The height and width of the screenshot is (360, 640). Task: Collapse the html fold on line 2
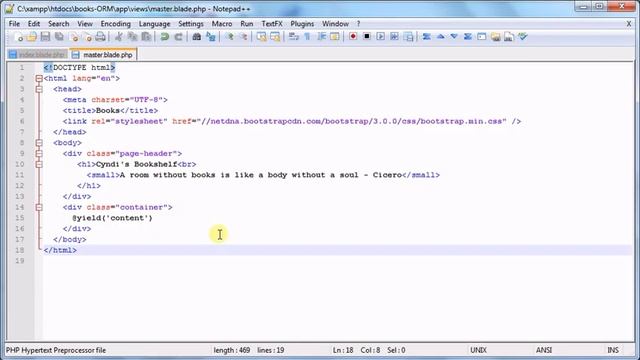(x=39, y=78)
